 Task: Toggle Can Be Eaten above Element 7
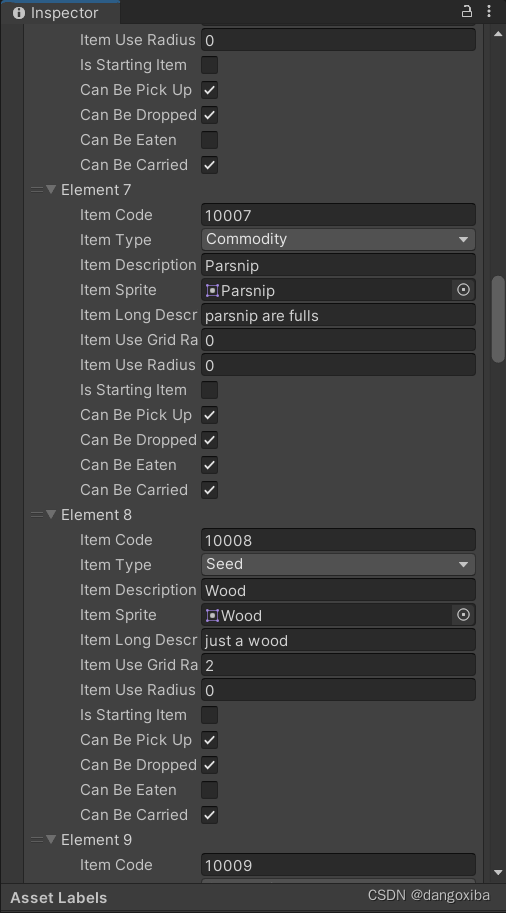point(210,140)
